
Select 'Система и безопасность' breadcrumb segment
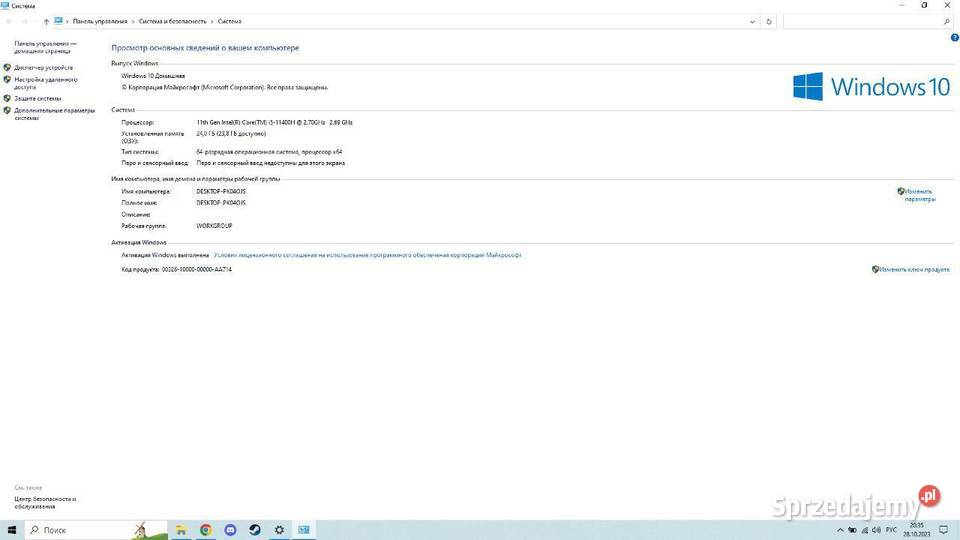coord(173,21)
